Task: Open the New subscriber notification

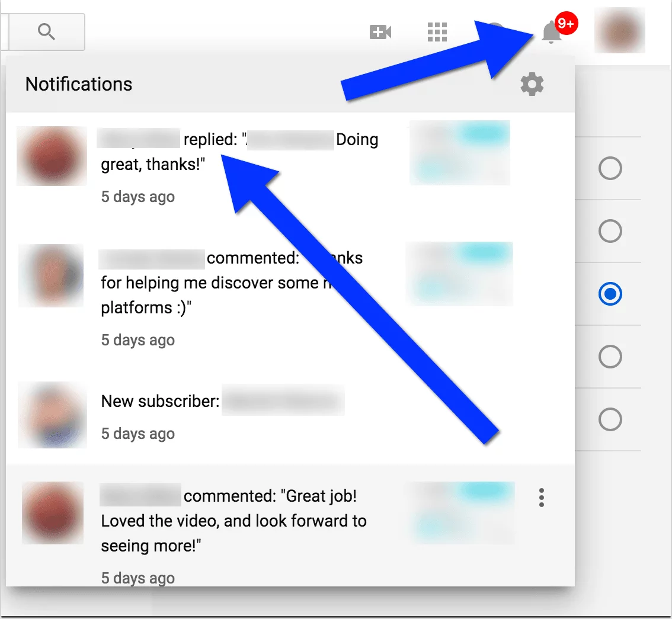Action: 290,415
